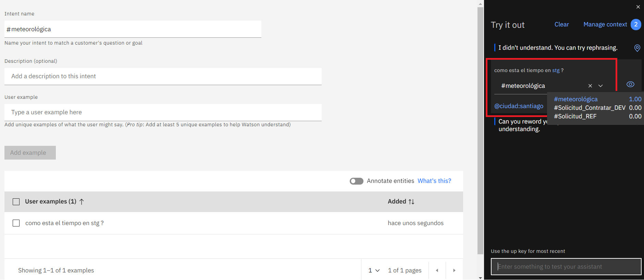Select the 'como esta el tiempo en stg' checkbox
Image resolution: width=644 pixels, height=280 pixels.
(x=16, y=223)
